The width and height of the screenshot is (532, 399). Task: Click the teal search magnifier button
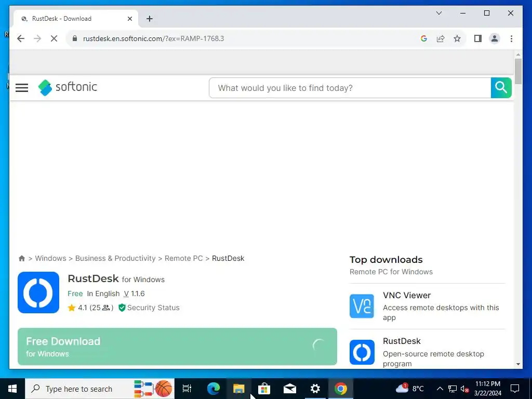pyautogui.click(x=501, y=88)
